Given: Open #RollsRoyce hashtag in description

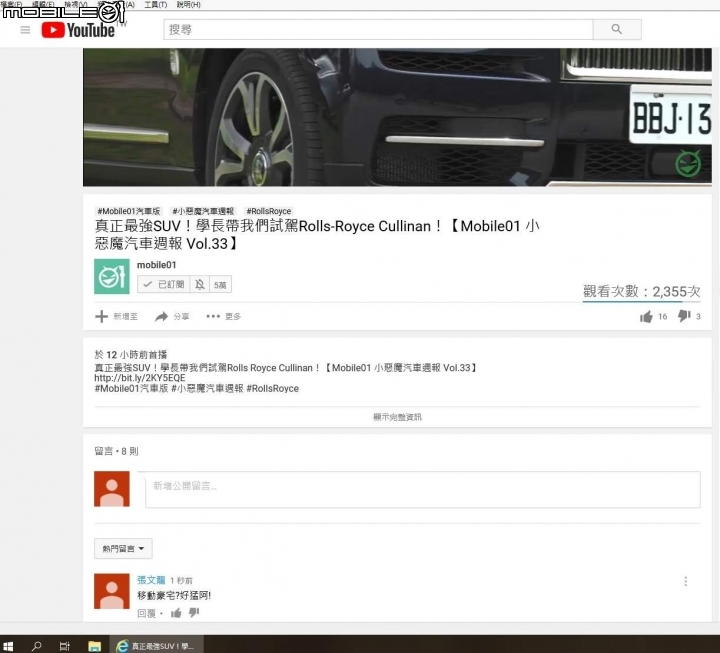Looking at the screenshot, I should [273, 388].
